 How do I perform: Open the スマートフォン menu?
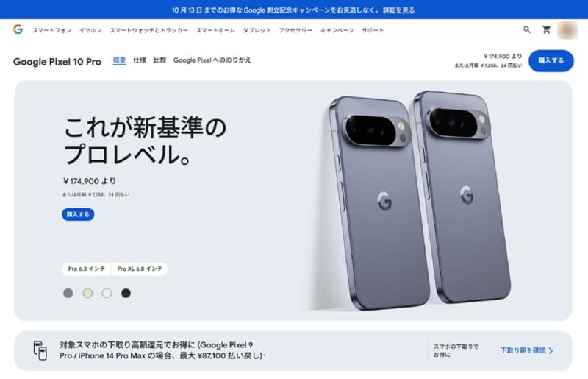coord(51,30)
